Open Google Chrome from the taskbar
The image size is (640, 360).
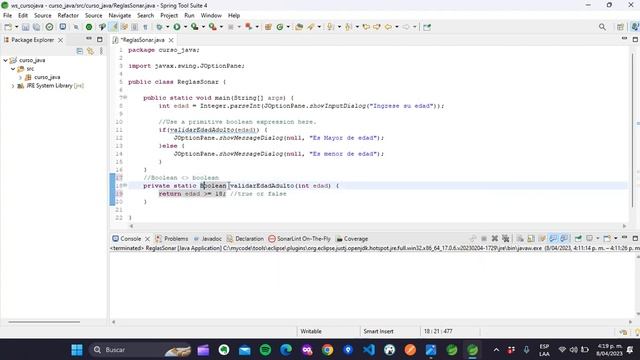pos(327,350)
